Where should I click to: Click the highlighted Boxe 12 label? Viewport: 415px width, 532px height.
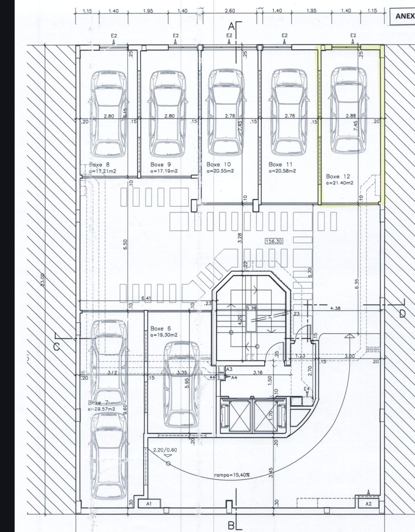click(338, 176)
